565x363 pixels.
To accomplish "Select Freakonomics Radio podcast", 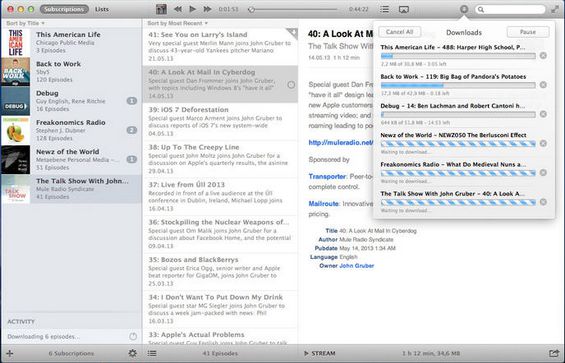I will [71, 130].
